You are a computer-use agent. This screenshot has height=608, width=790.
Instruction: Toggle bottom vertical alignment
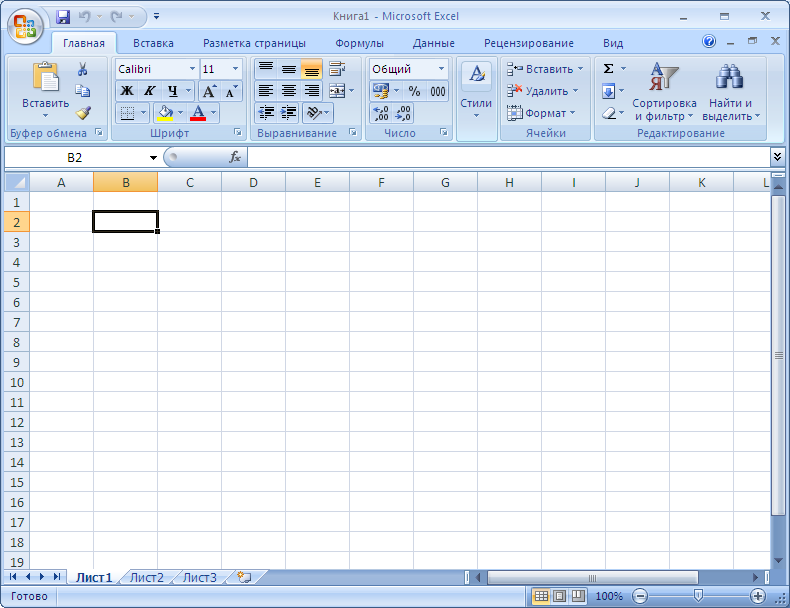[311, 69]
